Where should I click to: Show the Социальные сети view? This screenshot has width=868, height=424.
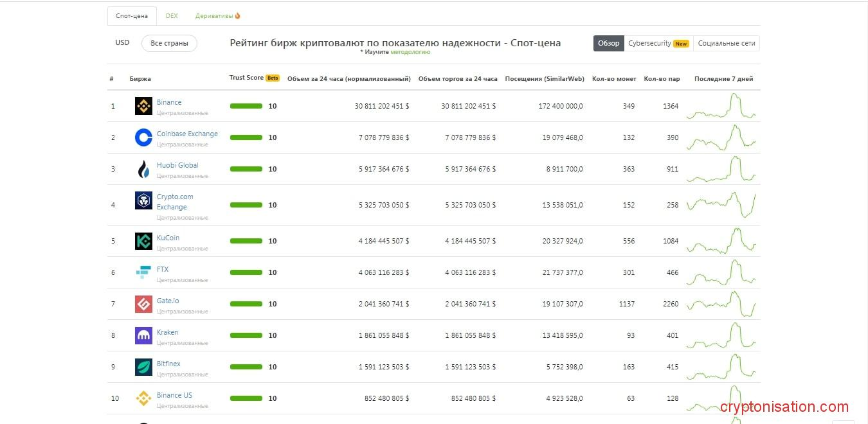pyautogui.click(x=726, y=44)
